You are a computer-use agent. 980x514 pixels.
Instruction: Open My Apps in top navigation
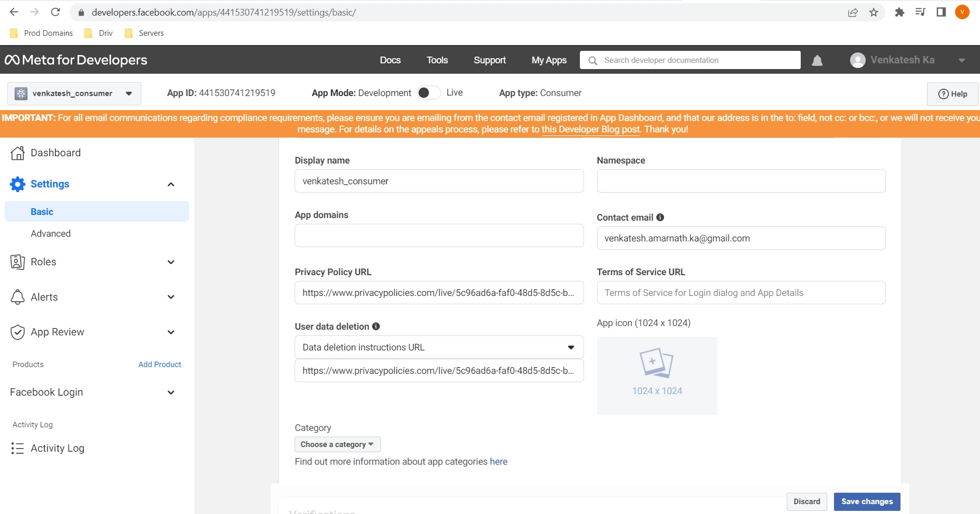pyautogui.click(x=549, y=60)
